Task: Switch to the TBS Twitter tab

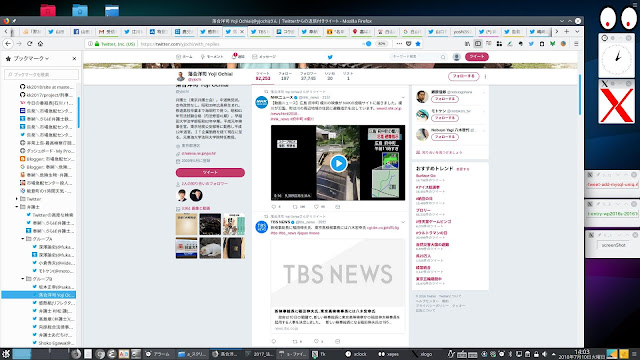Action: pyautogui.click(x=260, y=31)
